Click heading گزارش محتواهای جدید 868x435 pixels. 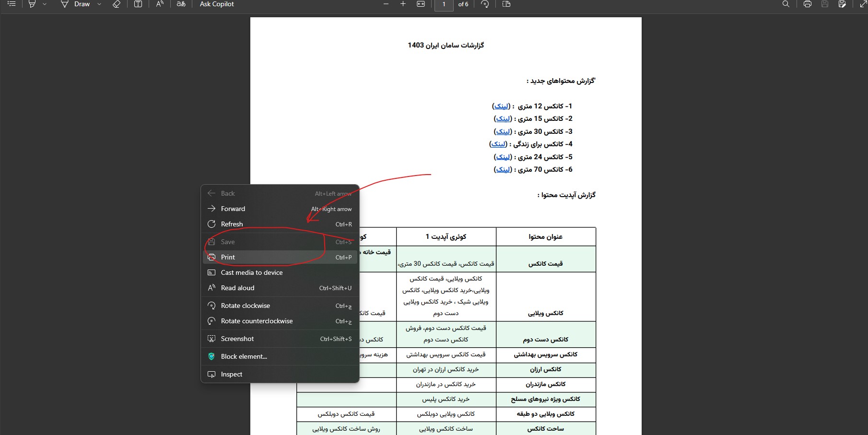tap(561, 81)
